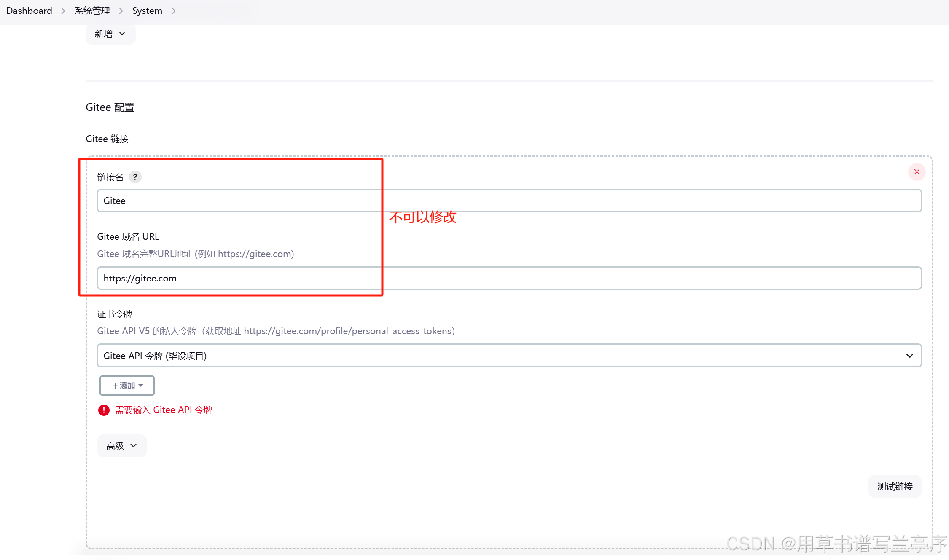The image size is (949, 560).
Task: Click the red error exclamation icon
Action: 104,410
